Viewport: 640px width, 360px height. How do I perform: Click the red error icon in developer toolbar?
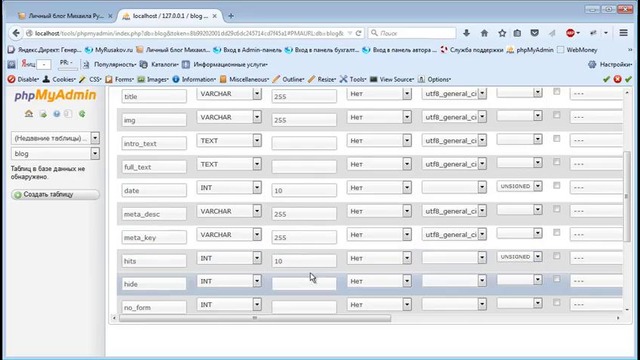click(x=617, y=79)
